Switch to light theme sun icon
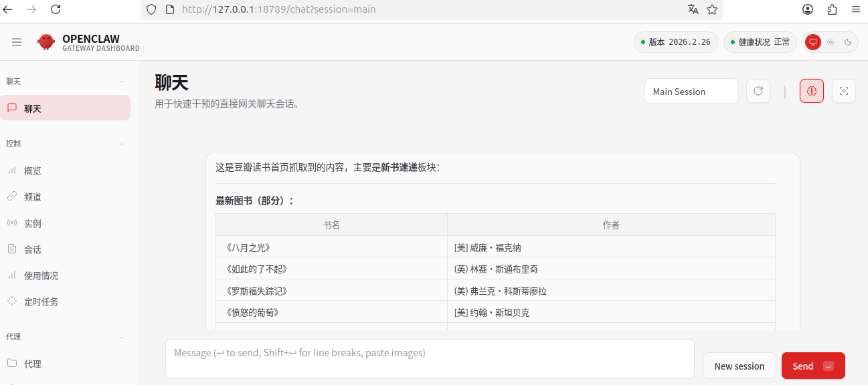The image size is (868, 385). pyautogui.click(x=830, y=42)
